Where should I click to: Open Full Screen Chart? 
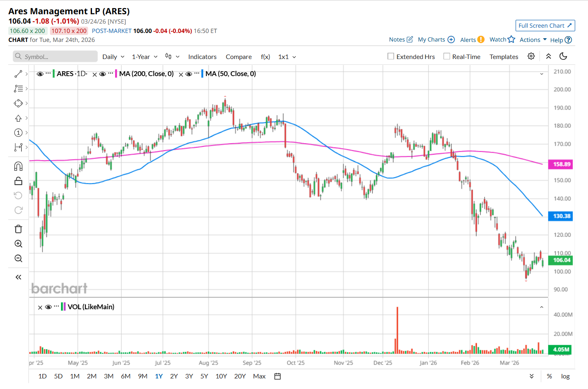pos(545,26)
